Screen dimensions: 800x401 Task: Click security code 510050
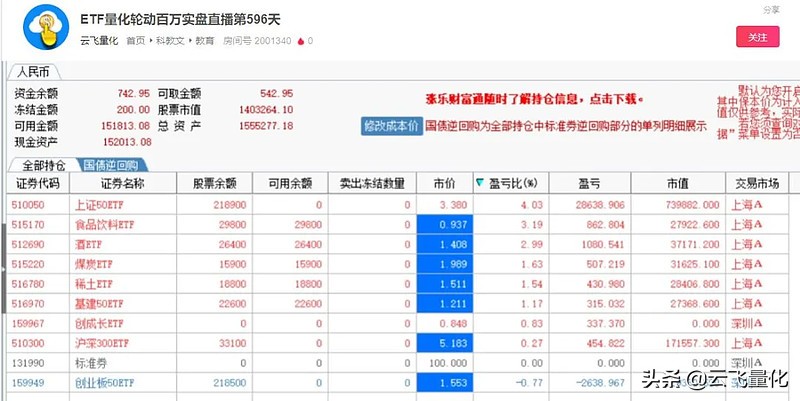28,205
